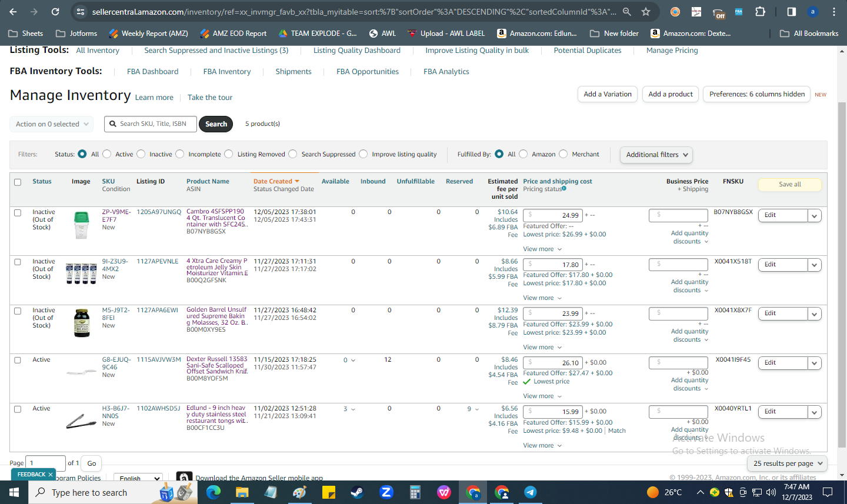Viewport: 847px width, 504px height.
Task: Click the zoom magnifier icon in address bar
Action: pyautogui.click(x=627, y=12)
